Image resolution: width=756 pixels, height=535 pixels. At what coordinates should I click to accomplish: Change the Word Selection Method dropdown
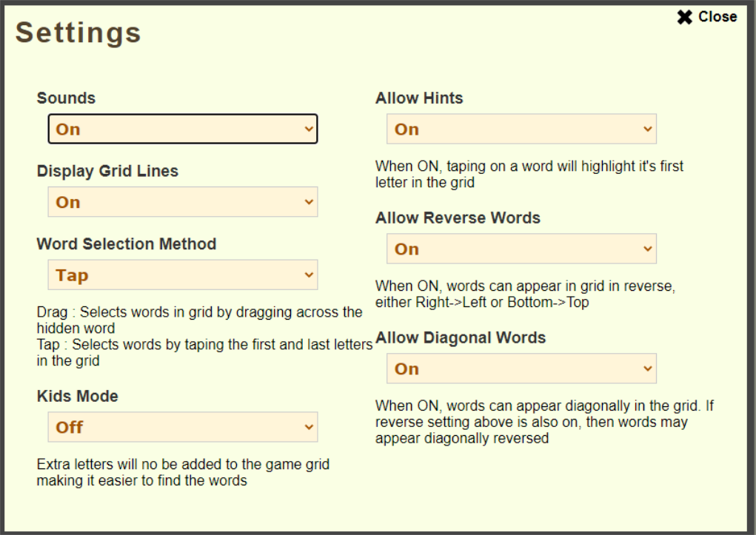[x=182, y=275]
